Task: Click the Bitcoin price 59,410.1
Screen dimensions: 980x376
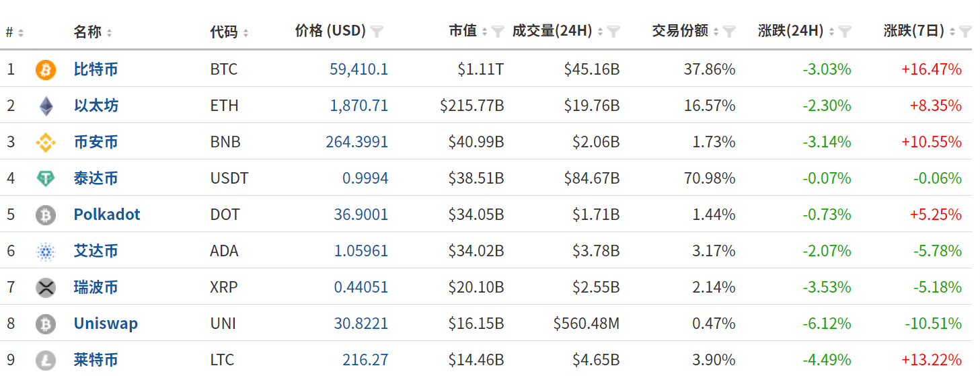Action: [x=359, y=69]
